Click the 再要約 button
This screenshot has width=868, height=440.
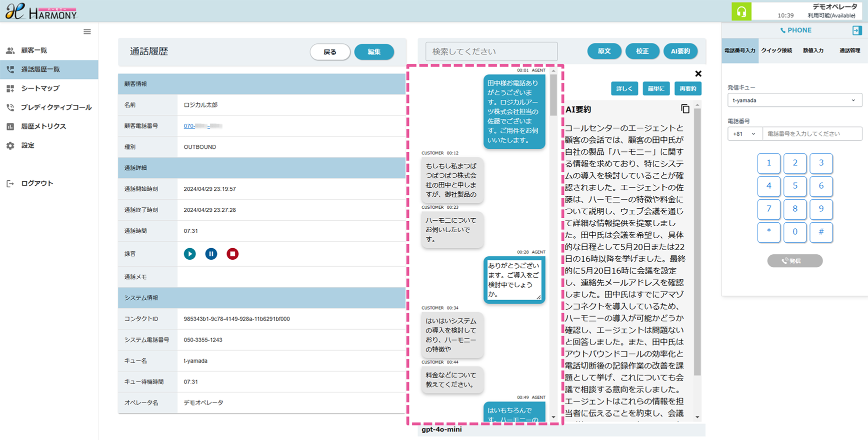[x=687, y=89]
